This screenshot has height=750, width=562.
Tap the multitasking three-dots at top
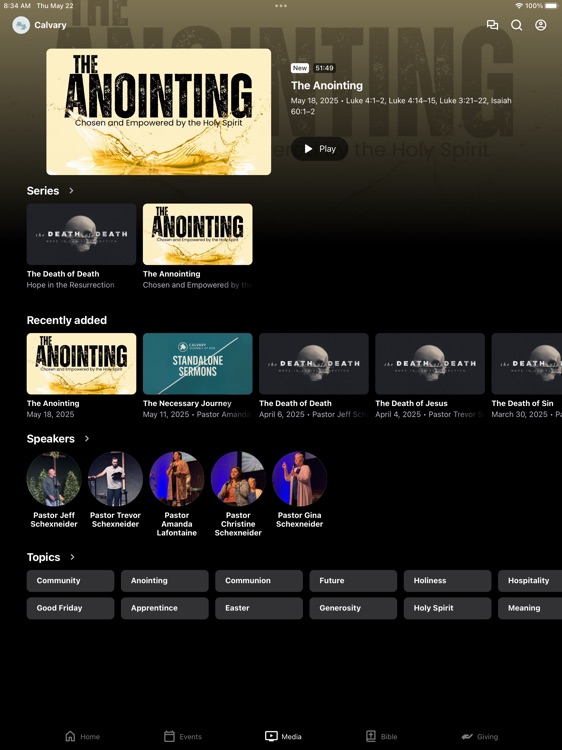click(281, 6)
